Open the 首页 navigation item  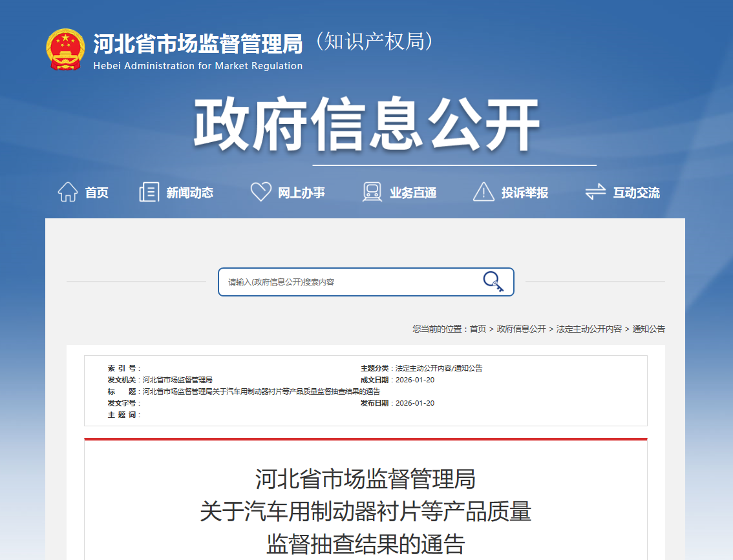tap(97, 192)
